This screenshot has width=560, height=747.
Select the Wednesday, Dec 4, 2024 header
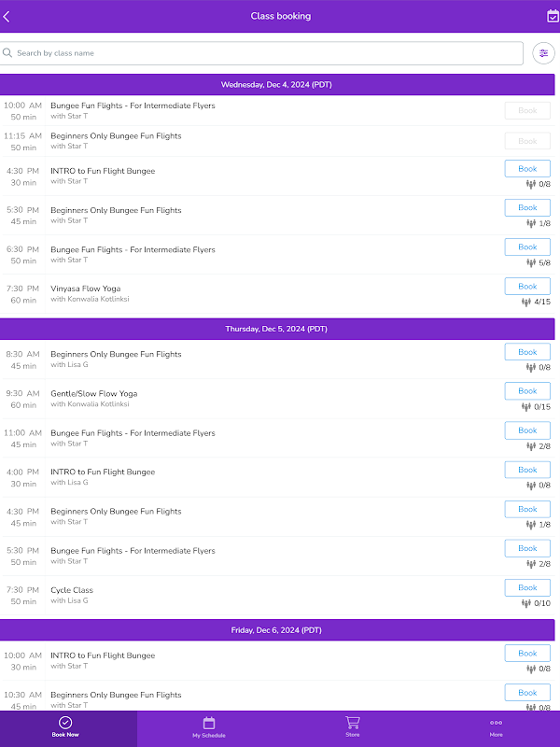point(276,84)
